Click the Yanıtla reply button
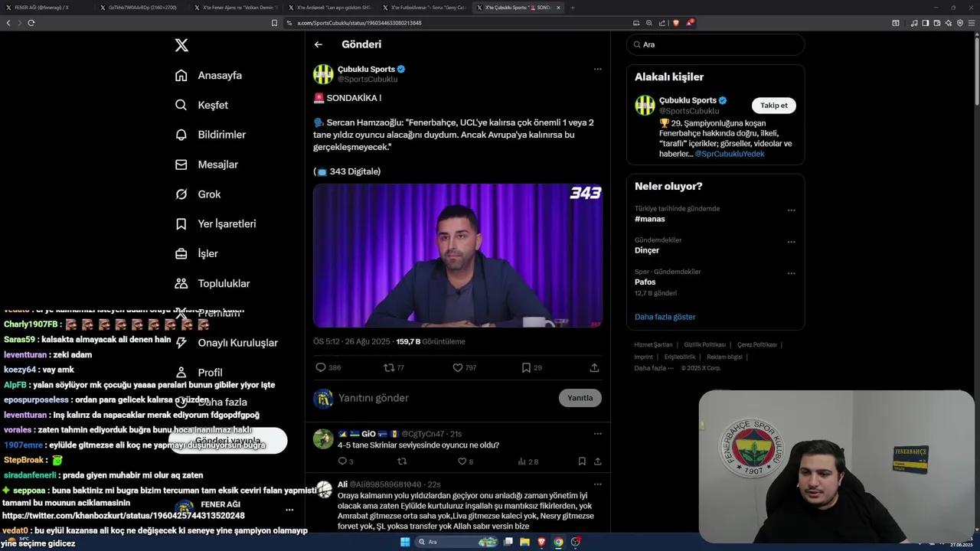Image resolution: width=980 pixels, height=551 pixels. point(580,398)
